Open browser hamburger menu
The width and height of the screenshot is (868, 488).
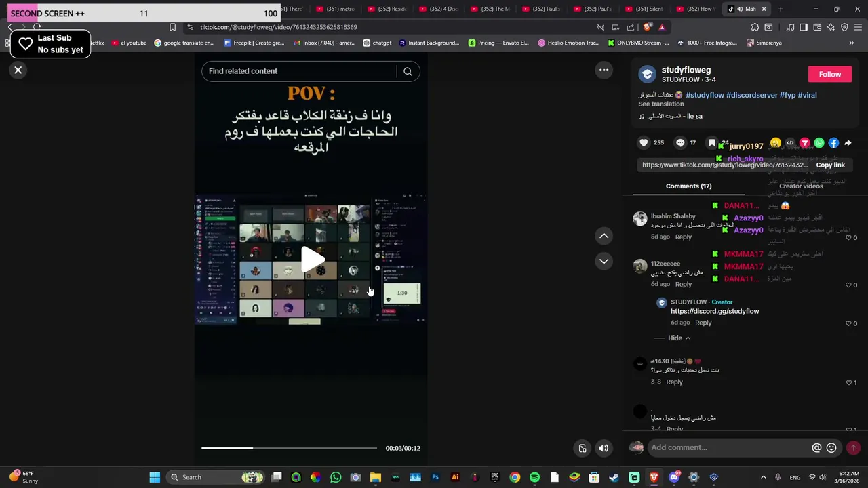pyautogui.click(x=858, y=27)
